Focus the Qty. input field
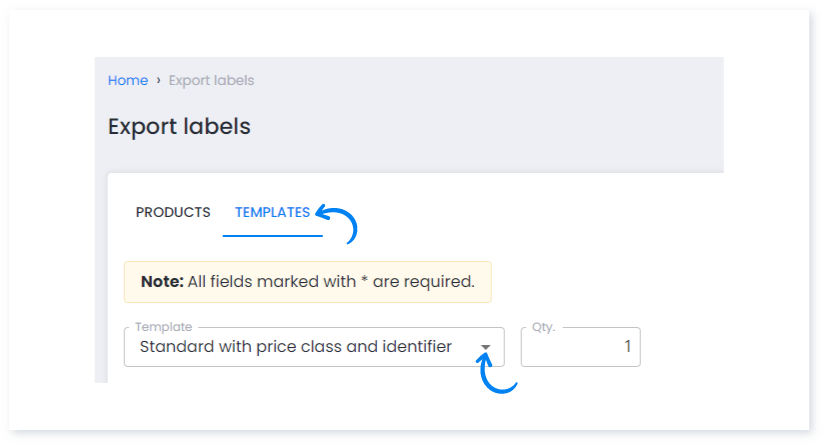The width and height of the screenshot is (824, 444). [580, 347]
